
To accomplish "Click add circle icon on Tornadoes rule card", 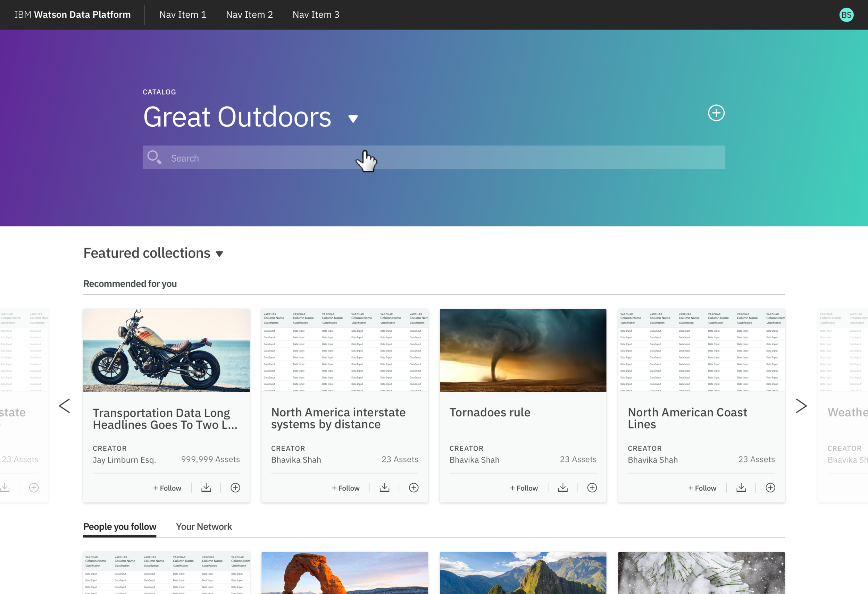I will 592,487.
